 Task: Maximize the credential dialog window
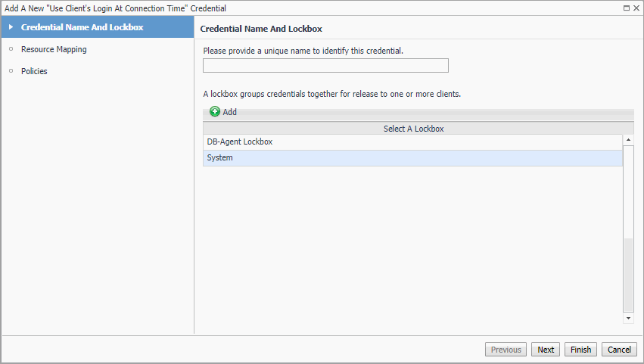click(x=626, y=8)
